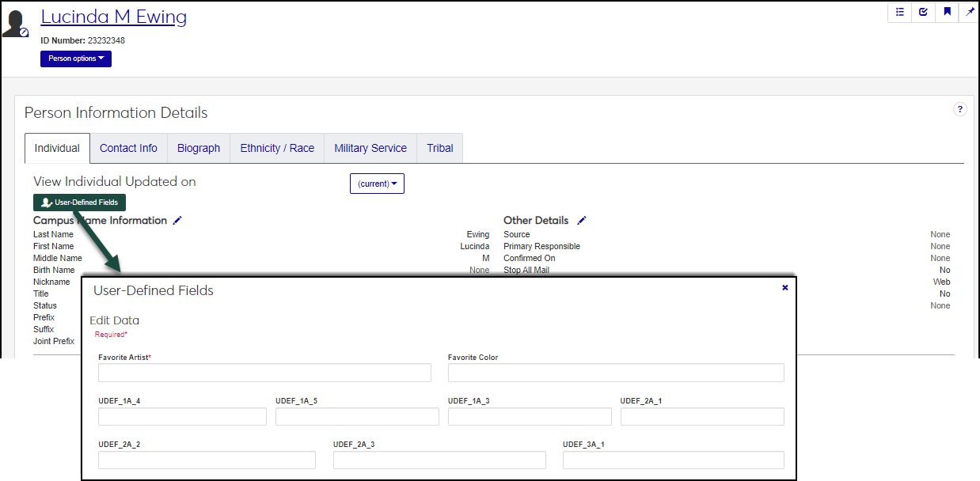
Task: Expand the (current) version dropdown
Action: [x=377, y=184]
